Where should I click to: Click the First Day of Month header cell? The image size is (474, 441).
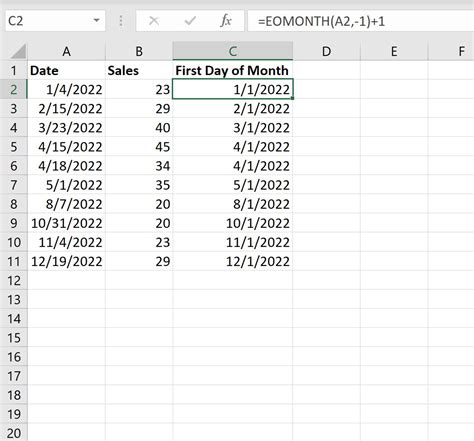[x=233, y=70]
